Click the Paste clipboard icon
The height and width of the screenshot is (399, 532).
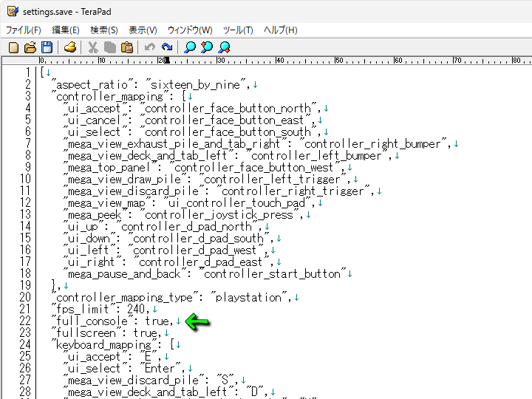(127, 47)
